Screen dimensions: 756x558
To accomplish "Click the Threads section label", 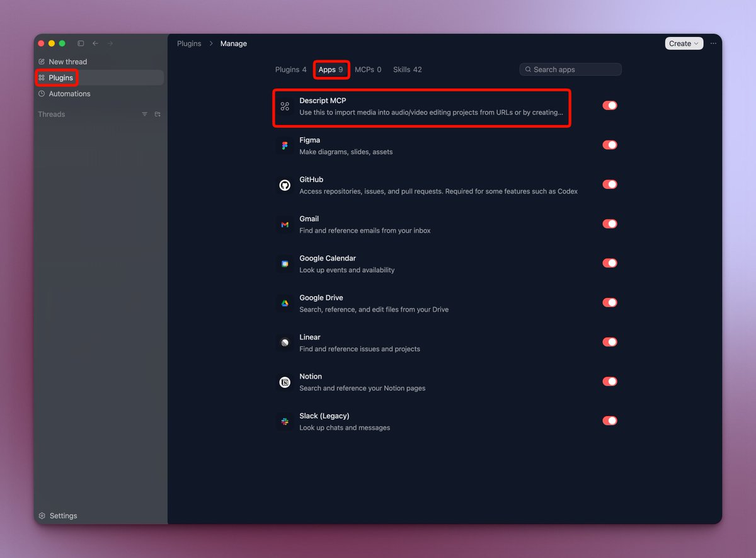I will [52, 114].
